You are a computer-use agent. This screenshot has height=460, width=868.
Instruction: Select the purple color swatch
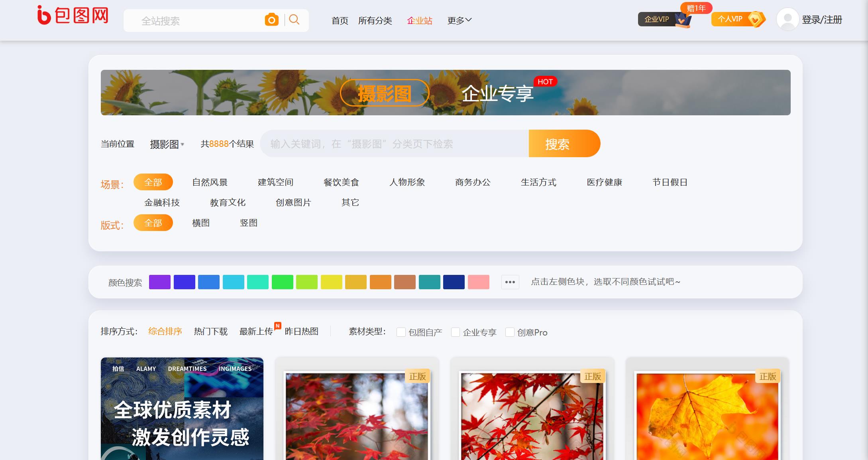coord(160,282)
